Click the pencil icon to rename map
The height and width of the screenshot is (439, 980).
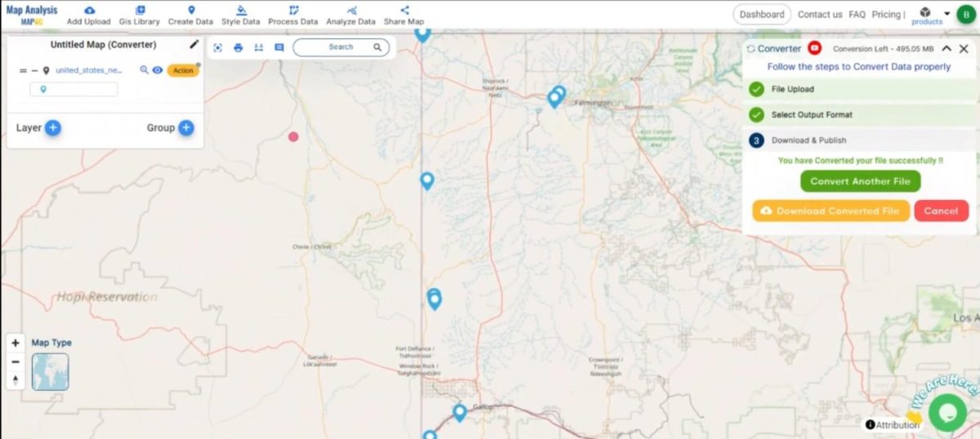[x=194, y=44]
